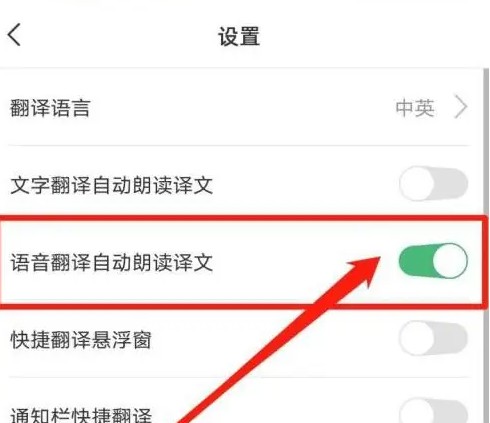Tap the white knob of the 快捷翻译悬浮窗 switch
This screenshot has height=423, width=490.
tap(416, 338)
